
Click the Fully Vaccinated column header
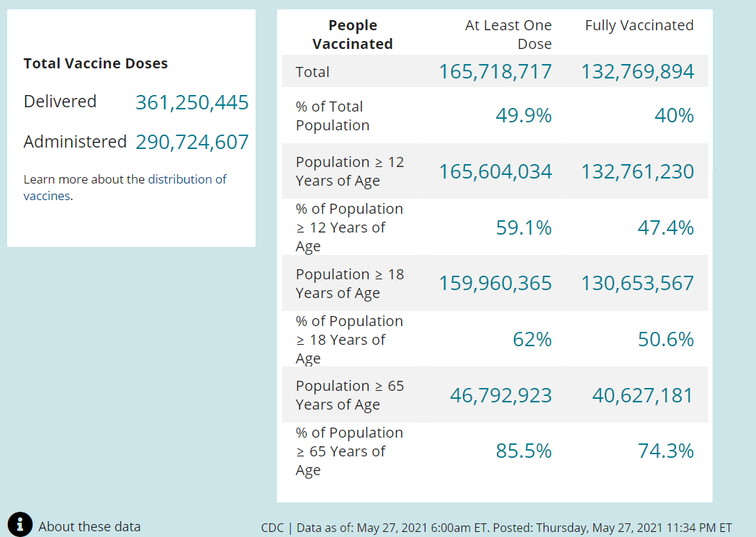pos(639,25)
